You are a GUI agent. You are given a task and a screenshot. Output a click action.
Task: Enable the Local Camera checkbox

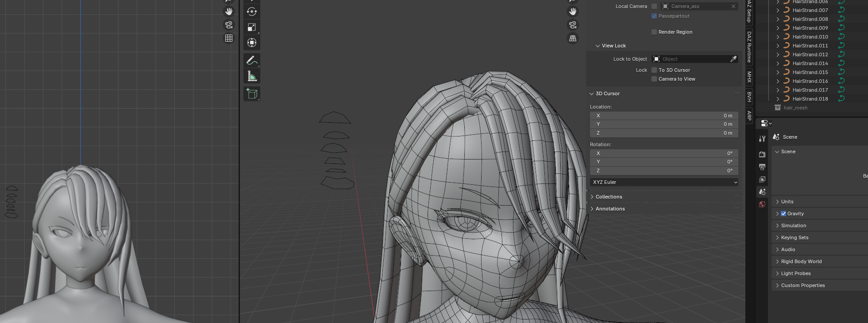[654, 6]
